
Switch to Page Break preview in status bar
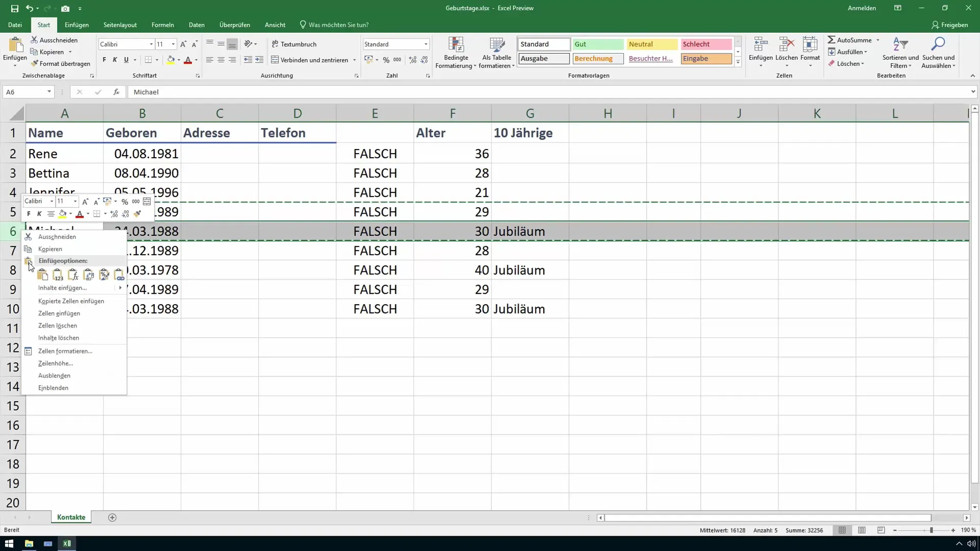point(881,530)
